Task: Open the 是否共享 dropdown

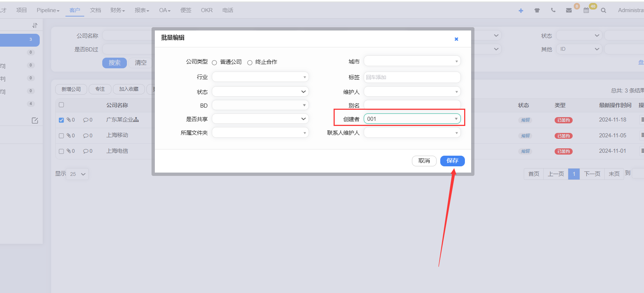Action: [260, 119]
